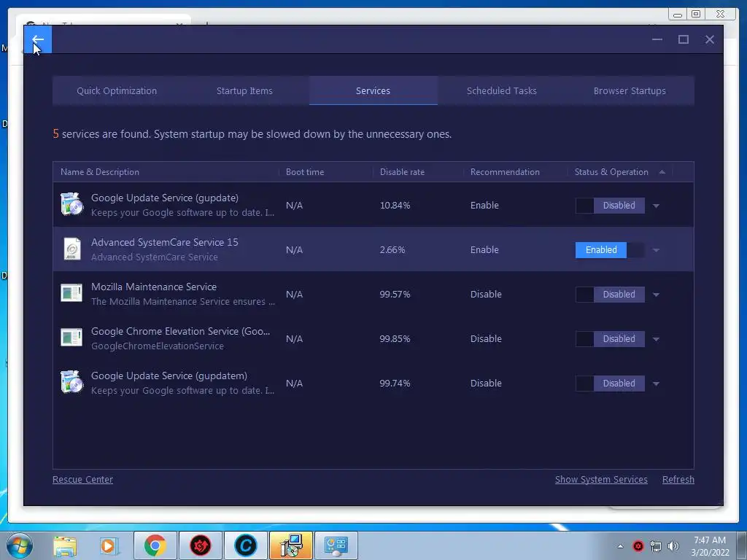Image resolution: width=747 pixels, height=560 pixels.
Task: Switch to the Startup Items tab
Action: [244, 90]
